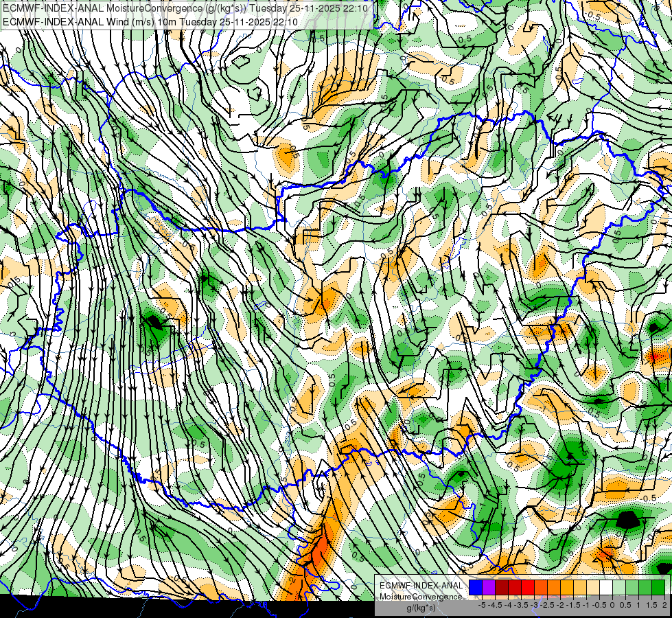This screenshot has height=618, width=672.
Task: Click the Wind 10m title line at top
Action: pos(150,22)
